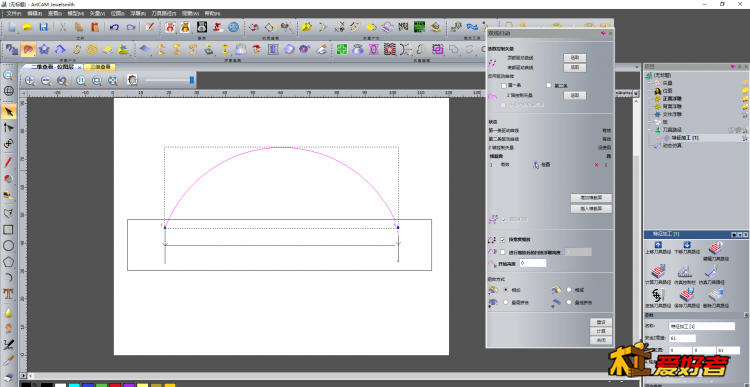The height and width of the screenshot is (387, 750).
Task: Pick the red color swatch
Action: click(x=115, y=385)
